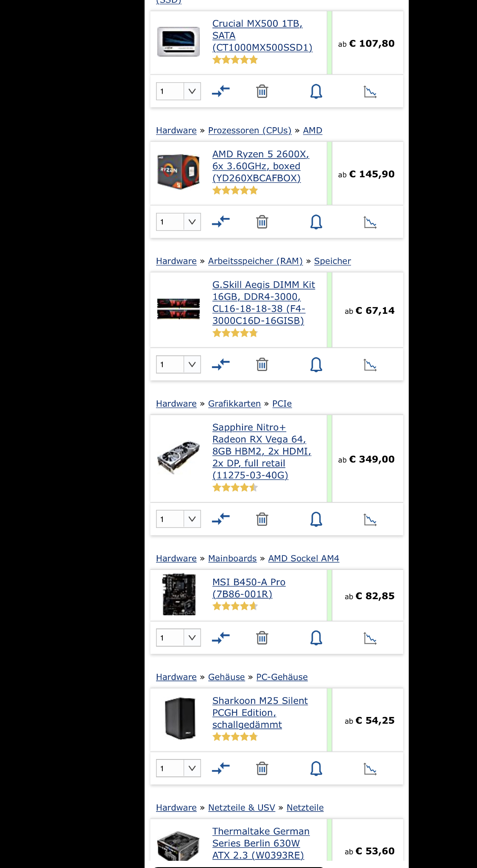Go to Prozessoren (CPUs) category breadcrumb
477x868 pixels.
pyautogui.click(x=250, y=131)
